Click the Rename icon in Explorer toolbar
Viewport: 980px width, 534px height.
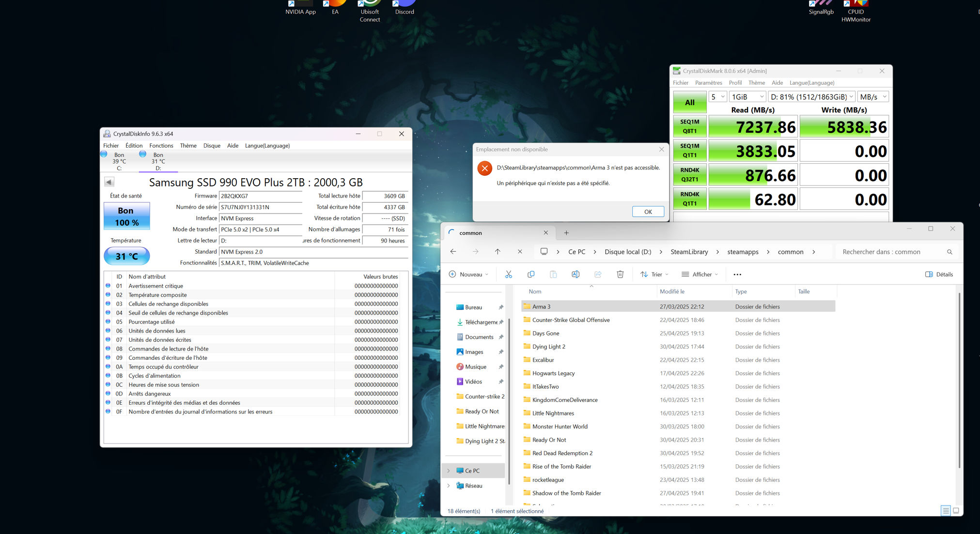[576, 275]
